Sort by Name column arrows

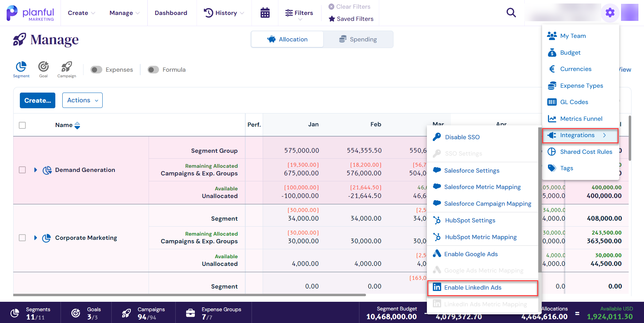(77, 125)
